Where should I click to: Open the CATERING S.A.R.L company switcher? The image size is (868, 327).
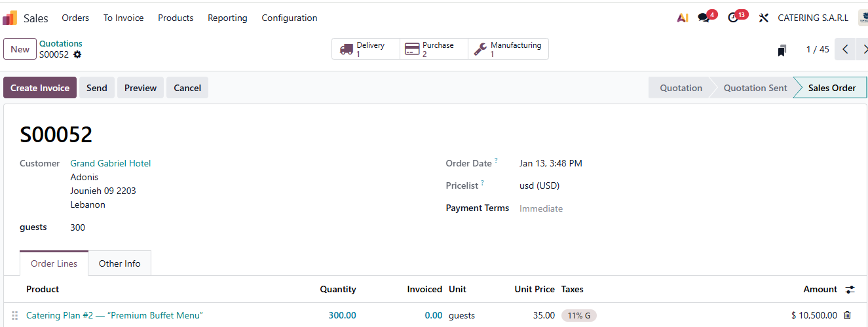[x=812, y=18]
